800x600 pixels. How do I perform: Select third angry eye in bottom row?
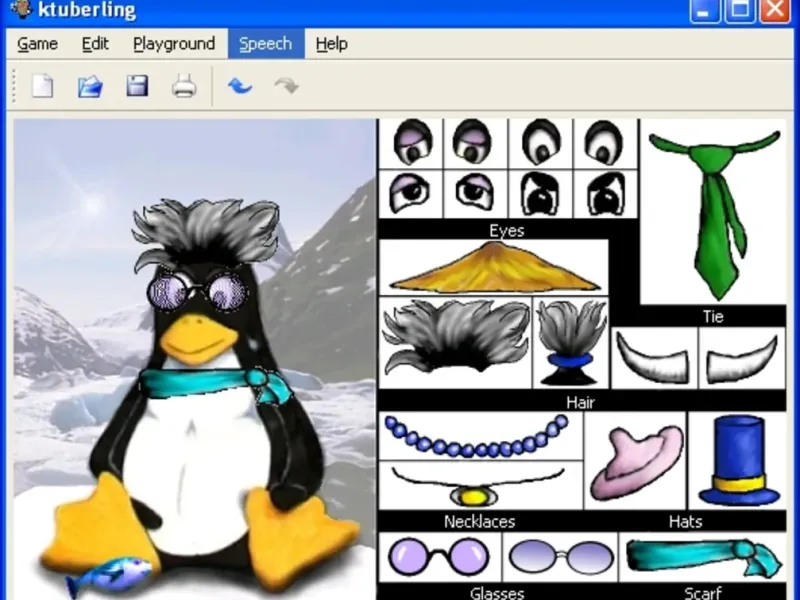[x=540, y=194]
